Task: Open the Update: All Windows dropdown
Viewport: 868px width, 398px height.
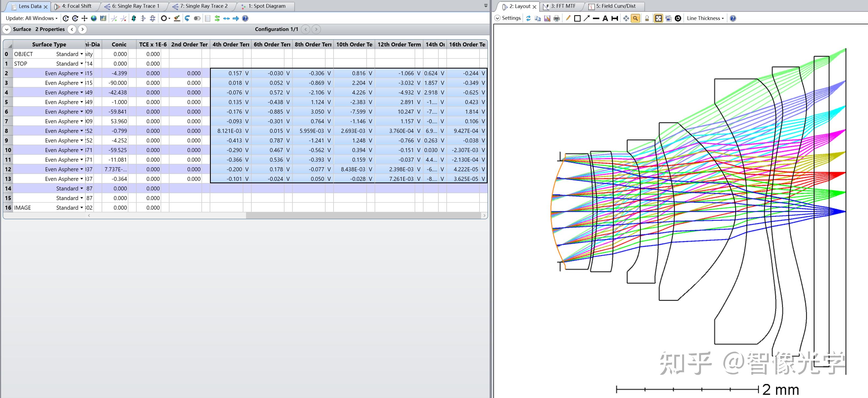Action: 32,18
